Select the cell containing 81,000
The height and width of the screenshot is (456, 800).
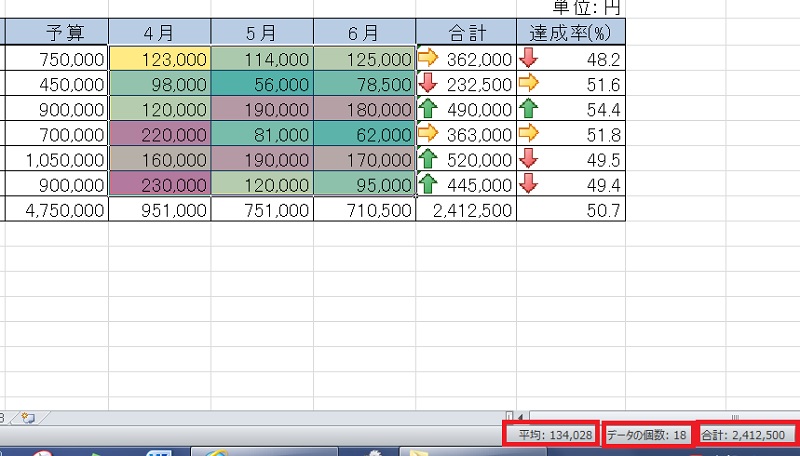(262, 134)
